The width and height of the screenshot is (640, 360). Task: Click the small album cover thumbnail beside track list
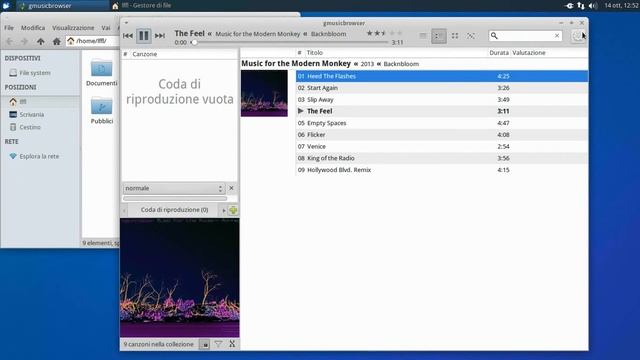pos(264,93)
